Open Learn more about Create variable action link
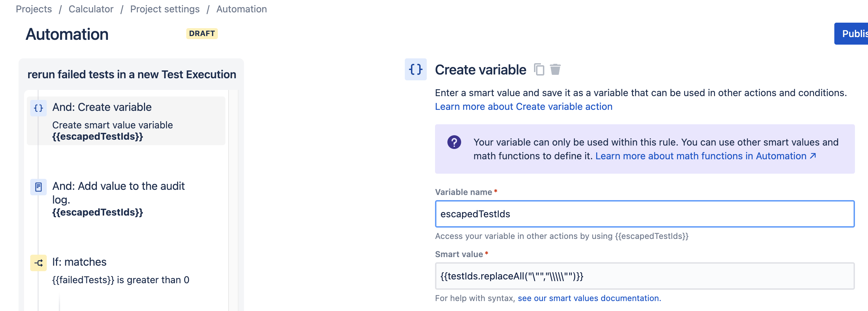This screenshot has height=311, width=868. (524, 107)
